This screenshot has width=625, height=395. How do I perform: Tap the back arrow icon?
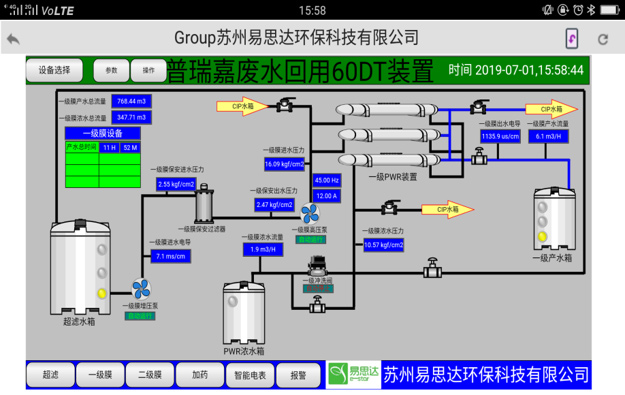[x=13, y=39]
